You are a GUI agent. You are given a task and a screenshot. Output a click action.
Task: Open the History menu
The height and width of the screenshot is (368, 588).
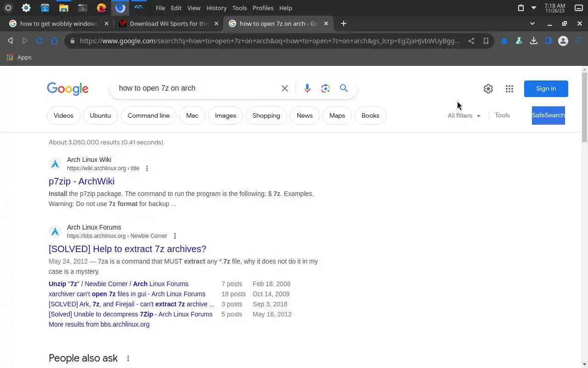pyautogui.click(x=216, y=8)
